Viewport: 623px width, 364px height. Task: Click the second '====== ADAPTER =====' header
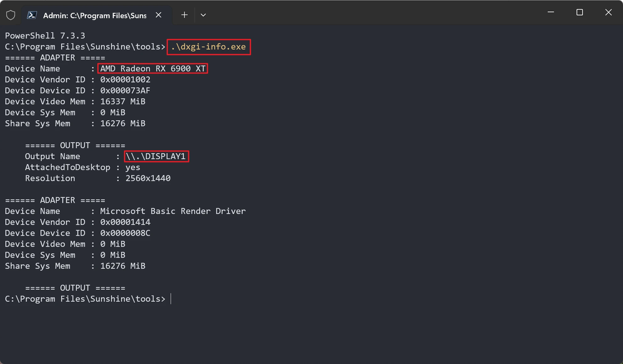click(55, 201)
